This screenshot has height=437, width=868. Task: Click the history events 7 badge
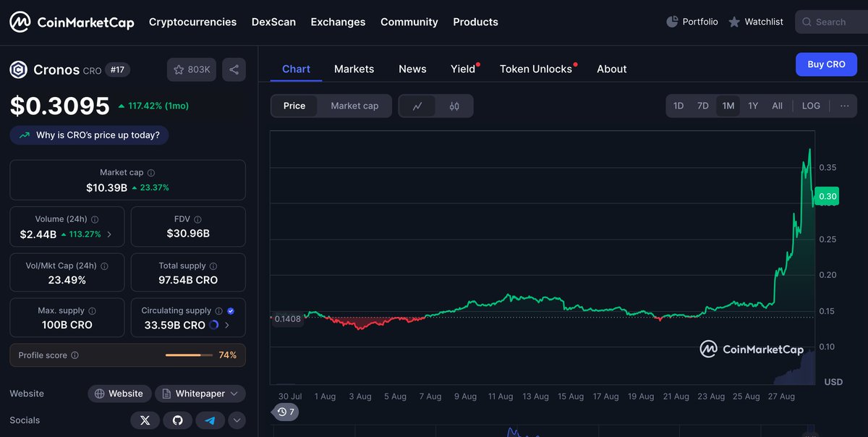click(x=285, y=412)
